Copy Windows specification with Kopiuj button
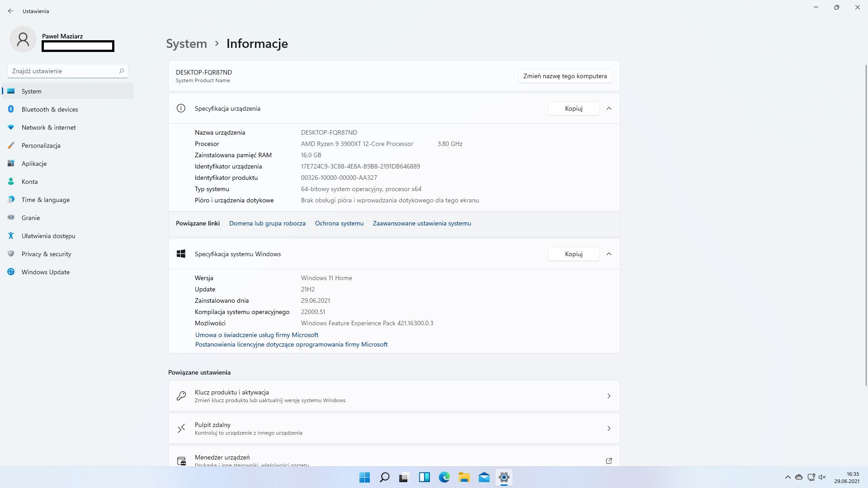The width and height of the screenshot is (868, 488). click(574, 254)
